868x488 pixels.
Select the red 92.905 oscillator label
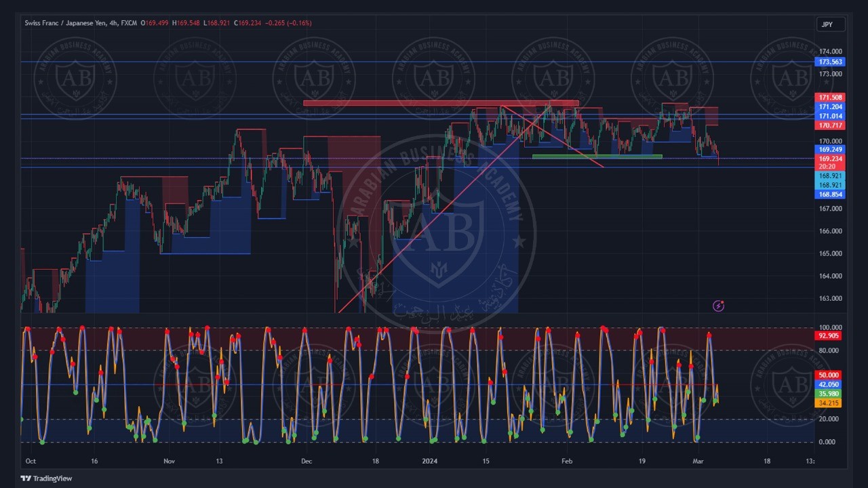(829, 335)
